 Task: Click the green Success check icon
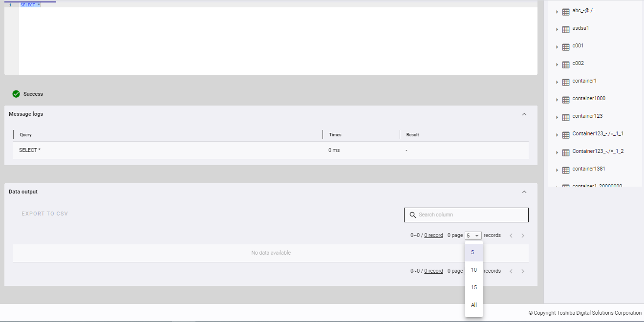coord(16,94)
